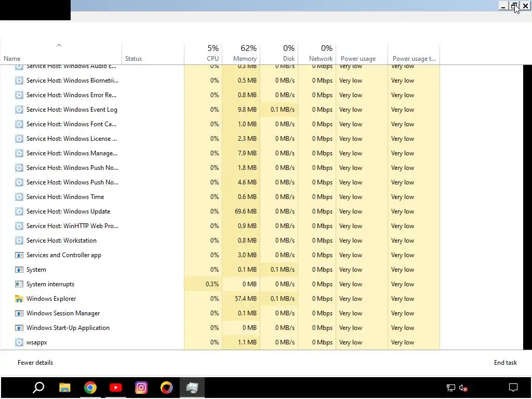Open network status tray icon
The width and height of the screenshot is (532, 399).
(450, 388)
